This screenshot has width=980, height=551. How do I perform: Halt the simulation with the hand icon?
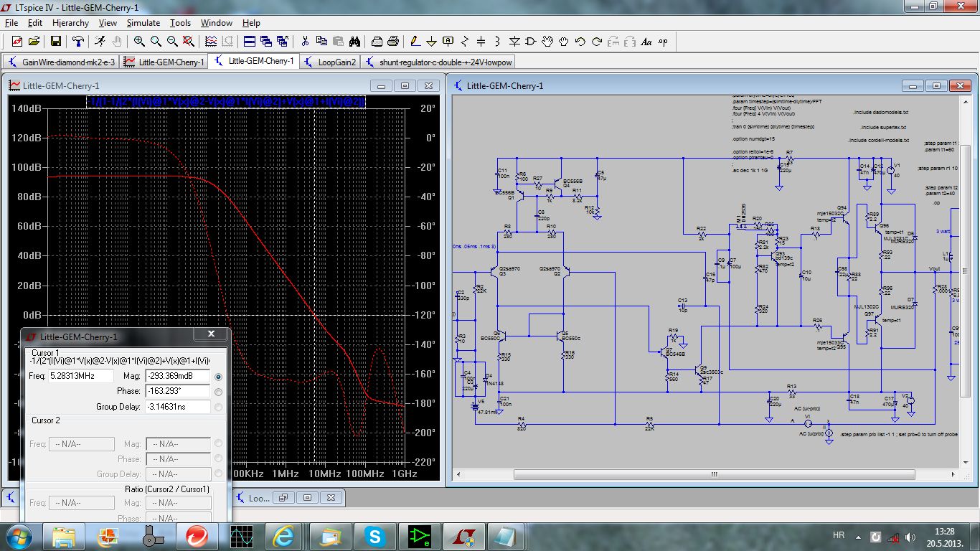(x=116, y=42)
